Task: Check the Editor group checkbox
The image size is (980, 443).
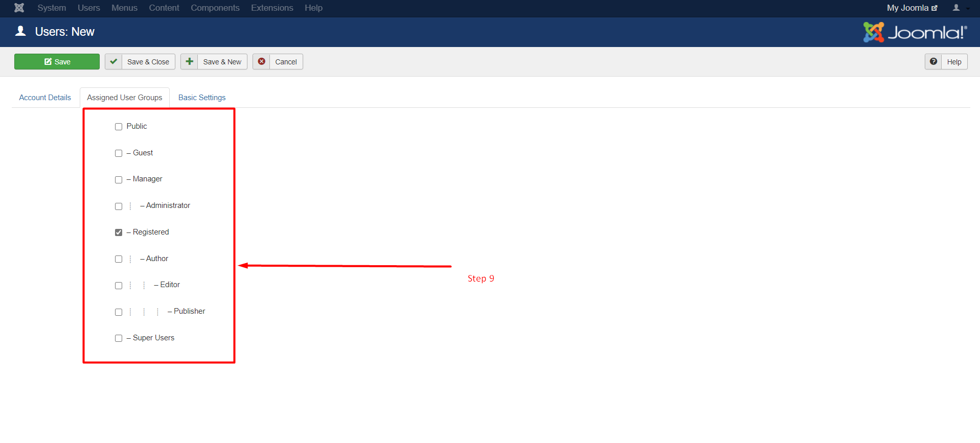Action: coord(119,286)
